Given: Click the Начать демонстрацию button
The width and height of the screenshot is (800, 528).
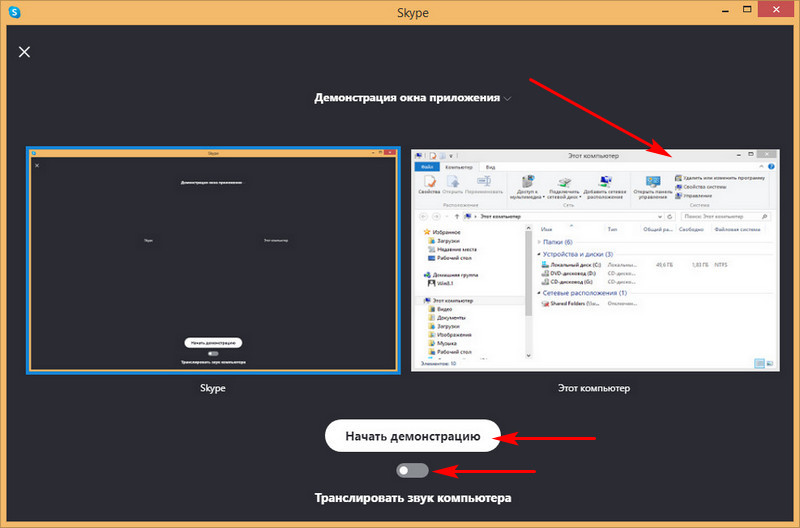Looking at the screenshot, I should (412, 436).
